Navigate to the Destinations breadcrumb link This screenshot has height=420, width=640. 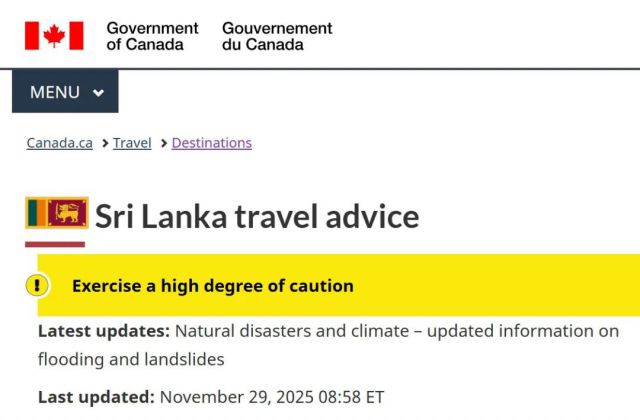click(212, 143)
